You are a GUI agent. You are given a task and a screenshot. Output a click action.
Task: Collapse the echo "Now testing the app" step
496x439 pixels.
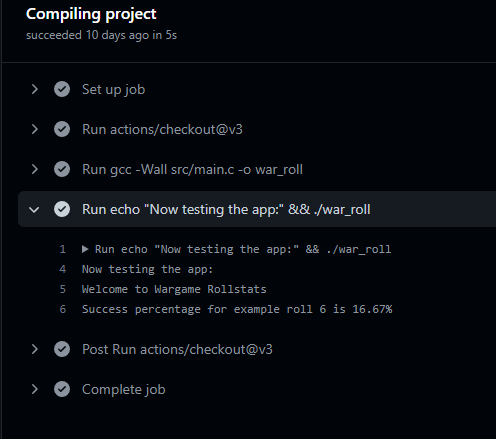34,210
